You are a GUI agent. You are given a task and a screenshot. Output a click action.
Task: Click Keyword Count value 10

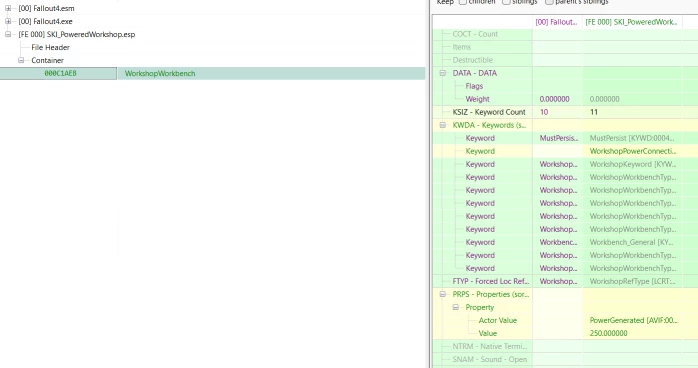click(x=544, y=112)
